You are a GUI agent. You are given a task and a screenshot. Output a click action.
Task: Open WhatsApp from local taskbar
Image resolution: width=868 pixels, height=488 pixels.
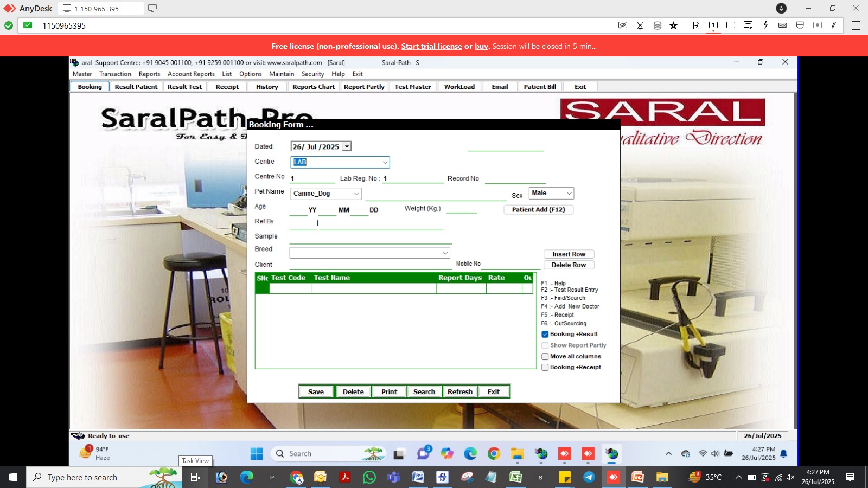(369, 477)
